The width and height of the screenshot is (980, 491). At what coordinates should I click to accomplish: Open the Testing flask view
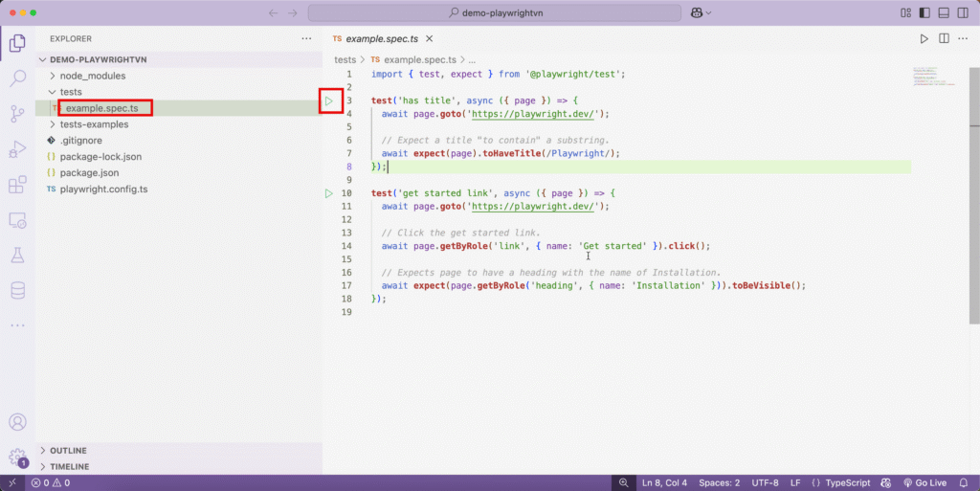coord(17,255)
